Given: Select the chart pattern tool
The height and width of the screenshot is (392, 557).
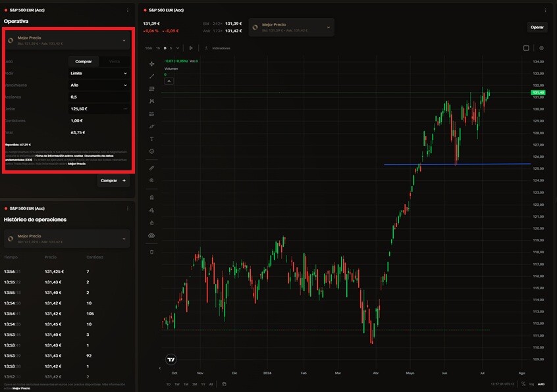Looking at the screenshot, I should pos(151,101).
